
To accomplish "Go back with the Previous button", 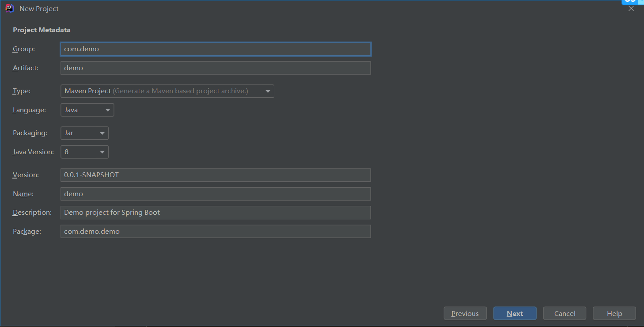I will tap(465, 313).
